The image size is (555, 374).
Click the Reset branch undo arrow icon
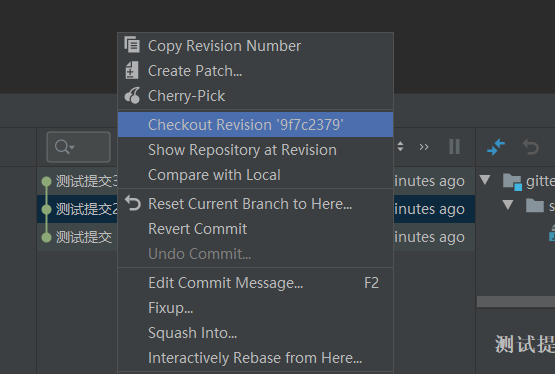click(x=133, y=203)
